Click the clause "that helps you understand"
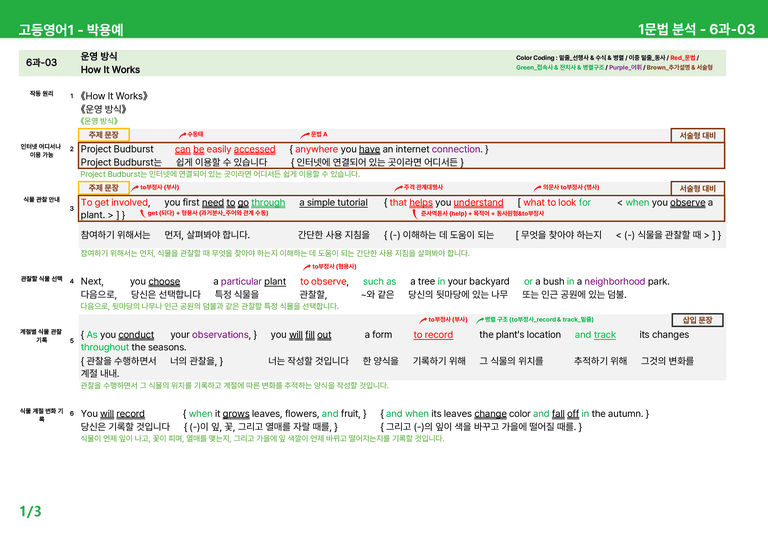This screenshot has width=768, height=543. [446, 203]
